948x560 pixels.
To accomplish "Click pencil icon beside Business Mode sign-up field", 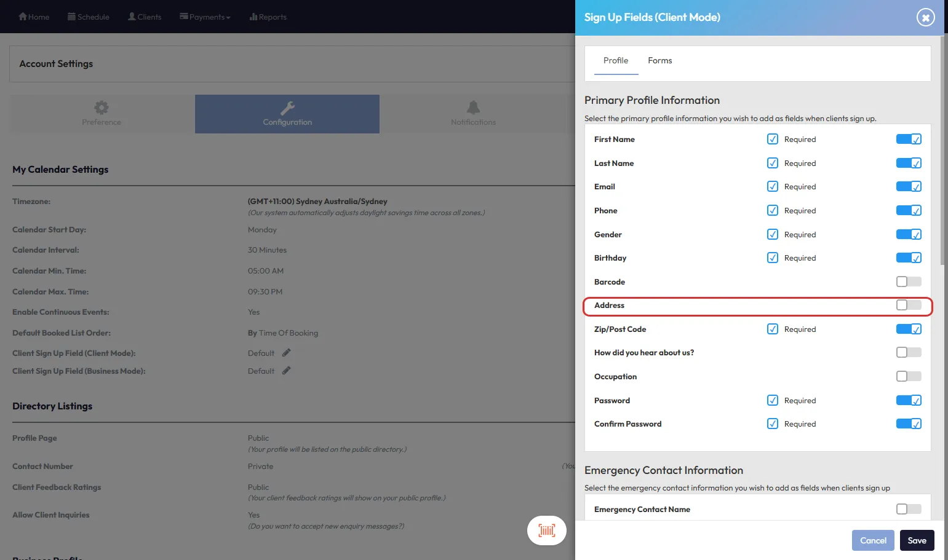I will [286, 371].
